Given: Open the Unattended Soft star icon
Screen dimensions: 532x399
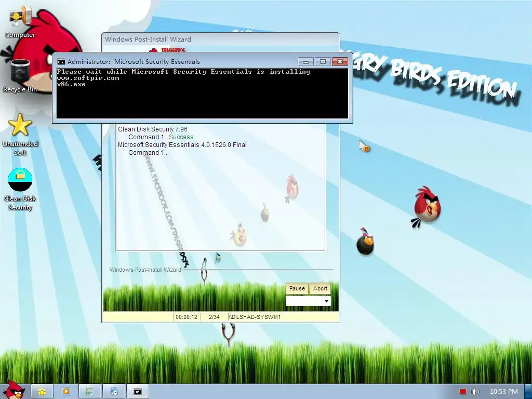Looking at the screenshot, I should point(20,135).
